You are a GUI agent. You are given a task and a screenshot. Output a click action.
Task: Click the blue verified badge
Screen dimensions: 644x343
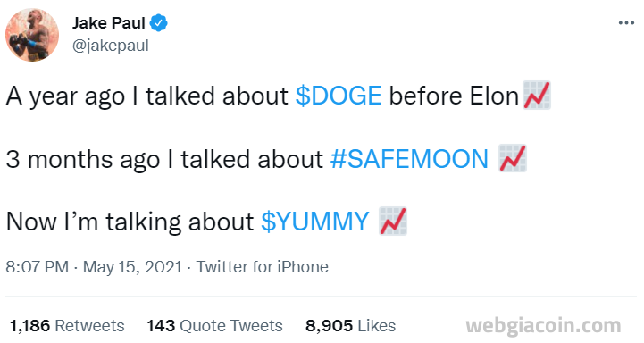158,23
